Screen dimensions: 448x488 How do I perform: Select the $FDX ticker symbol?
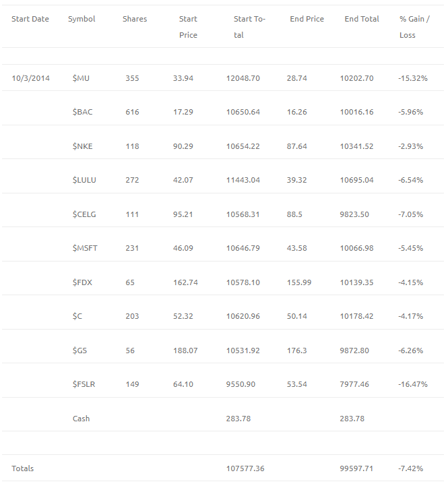click(82, 282)
